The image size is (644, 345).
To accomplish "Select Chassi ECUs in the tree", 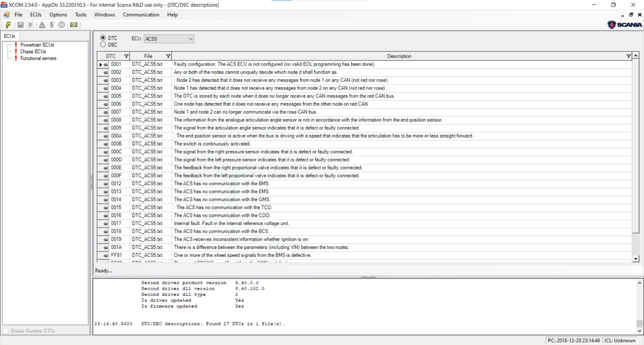I will 33,52.
